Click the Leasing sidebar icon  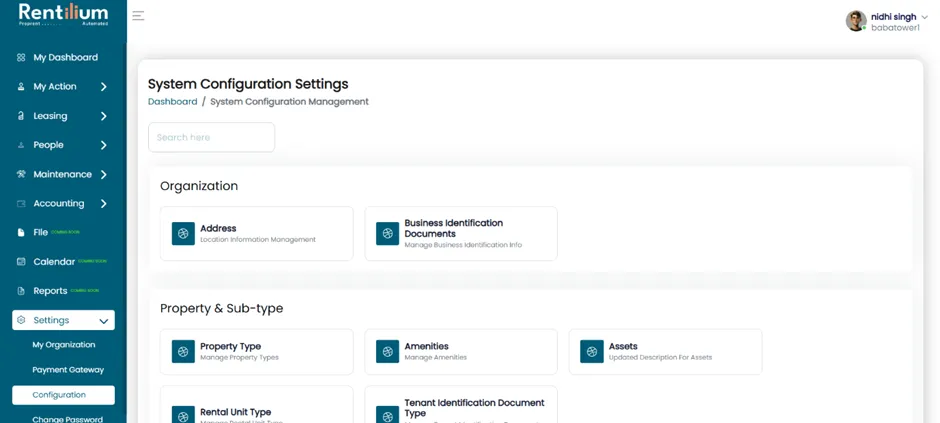coord(21,116)
